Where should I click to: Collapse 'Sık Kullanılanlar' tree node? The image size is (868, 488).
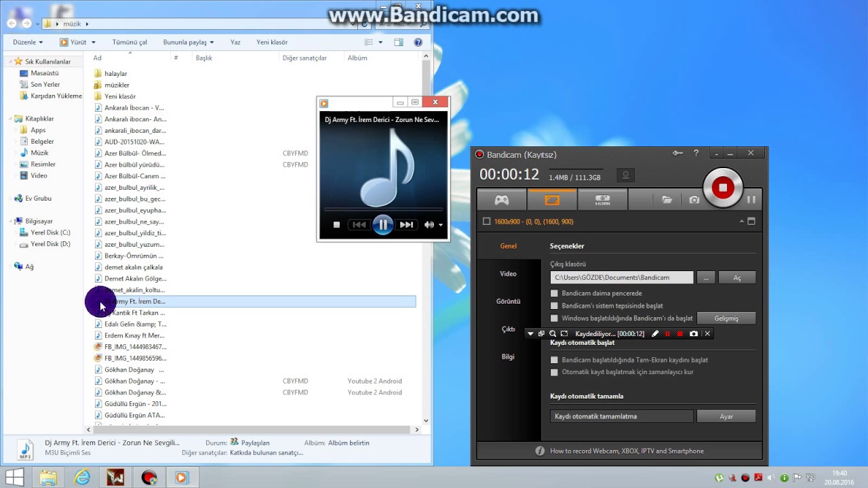click(11, 62)
